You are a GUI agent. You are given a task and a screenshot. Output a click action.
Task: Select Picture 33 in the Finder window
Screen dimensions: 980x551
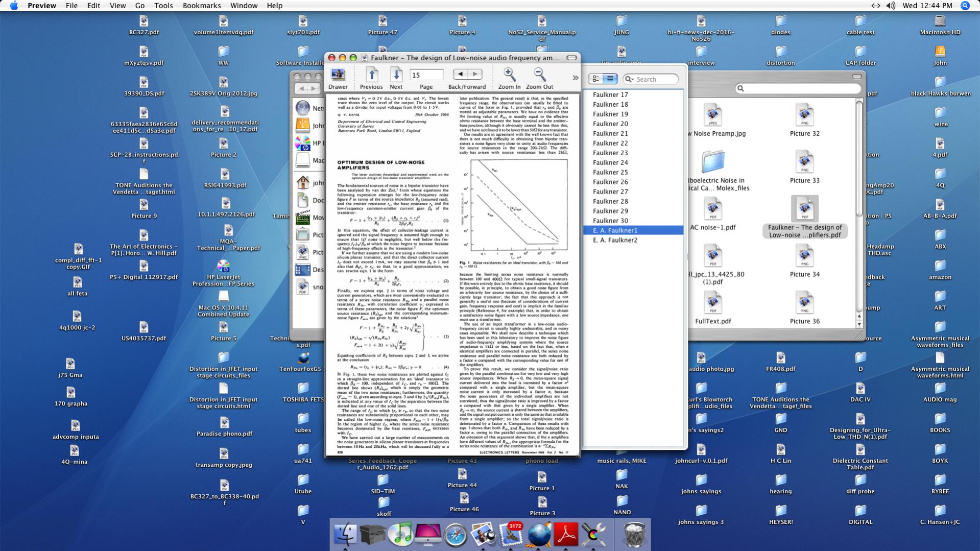point(804,167)
